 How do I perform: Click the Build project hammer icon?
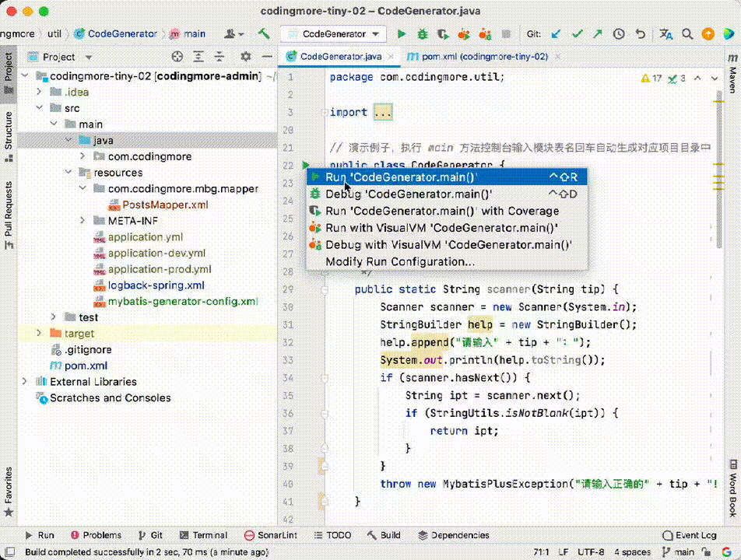click(x=264, y=34)
